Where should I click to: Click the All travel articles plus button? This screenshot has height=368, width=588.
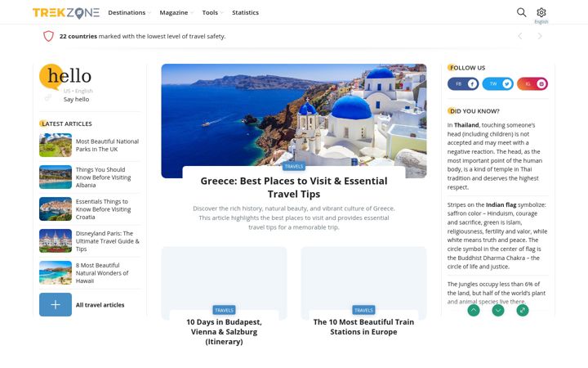point(56,304)
